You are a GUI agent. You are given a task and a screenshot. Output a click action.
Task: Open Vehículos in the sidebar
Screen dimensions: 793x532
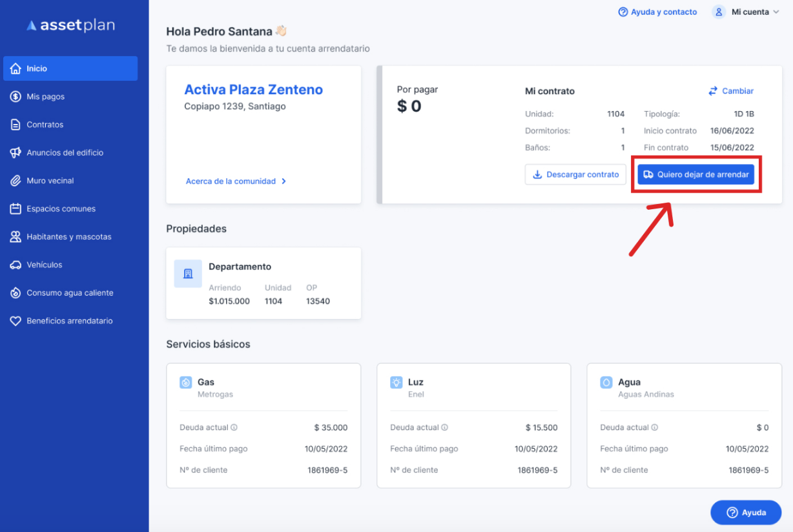[x=70, y=265]
